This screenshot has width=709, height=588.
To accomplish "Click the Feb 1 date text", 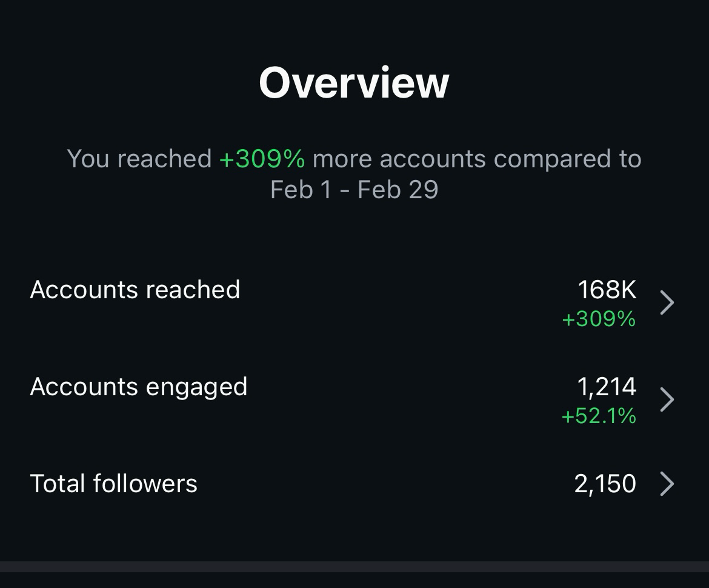I will [x=301, y=190].
